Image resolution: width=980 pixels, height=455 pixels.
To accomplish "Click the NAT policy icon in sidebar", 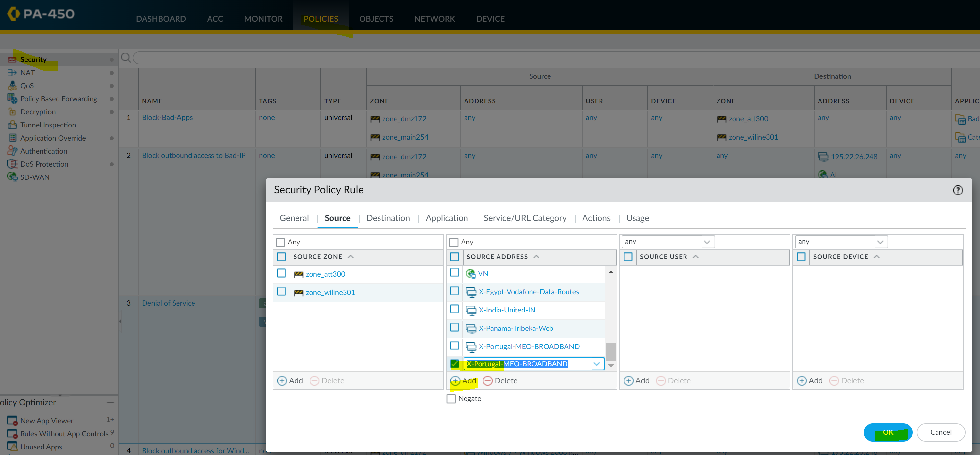I will (x=12, y=73).
